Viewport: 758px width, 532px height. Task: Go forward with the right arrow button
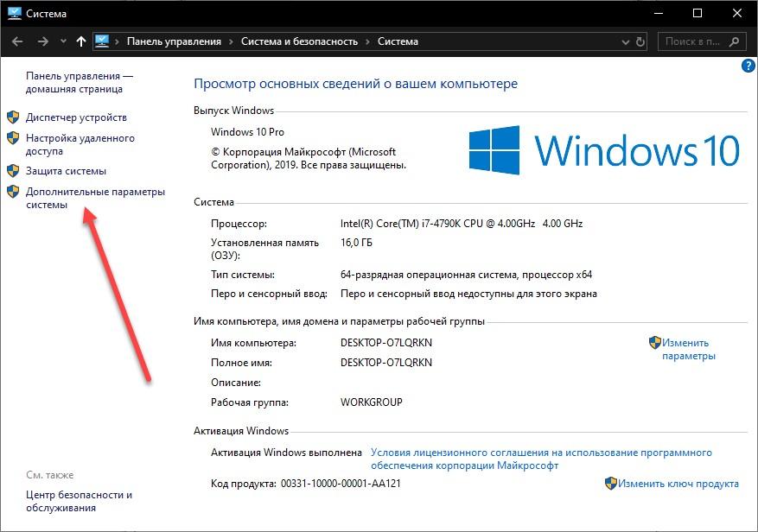click(x=43, y=41)
